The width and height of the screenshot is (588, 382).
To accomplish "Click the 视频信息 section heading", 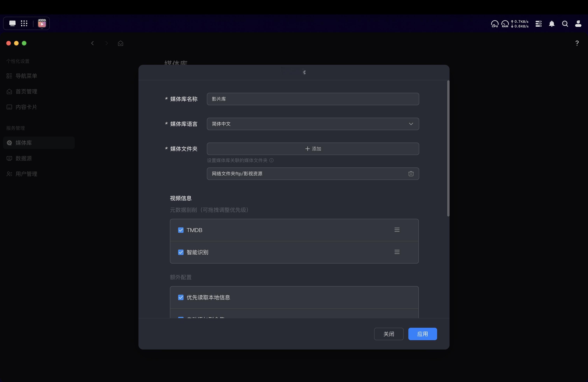I will [181, 198].
